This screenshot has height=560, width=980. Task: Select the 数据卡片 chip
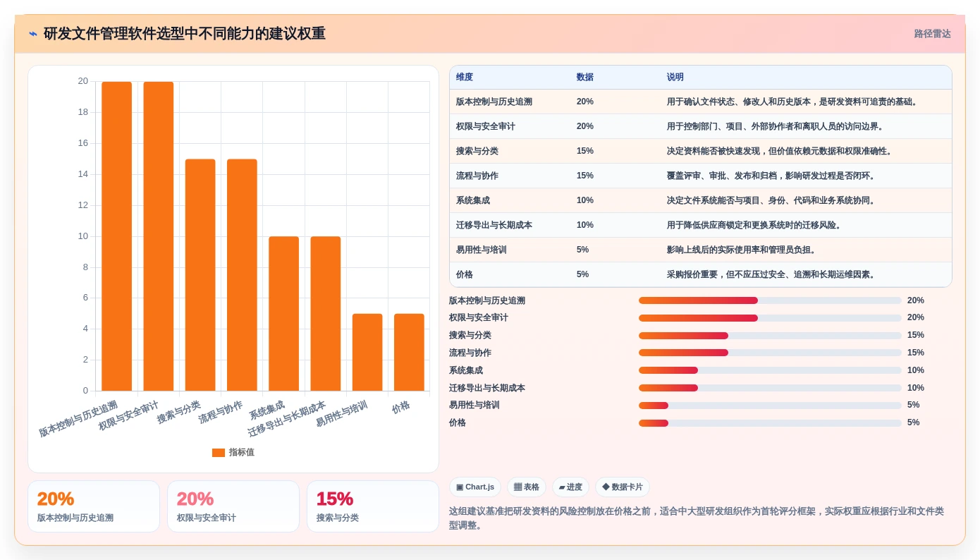coord(623,487)
